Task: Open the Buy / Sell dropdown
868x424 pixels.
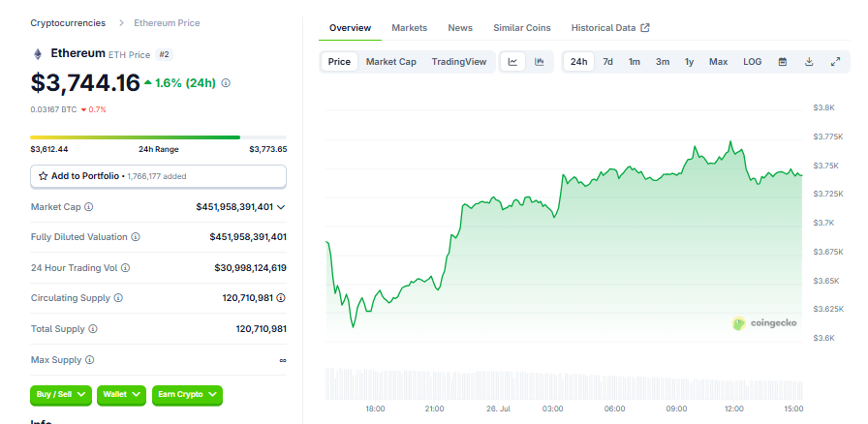Action: [x=61, y=395]
